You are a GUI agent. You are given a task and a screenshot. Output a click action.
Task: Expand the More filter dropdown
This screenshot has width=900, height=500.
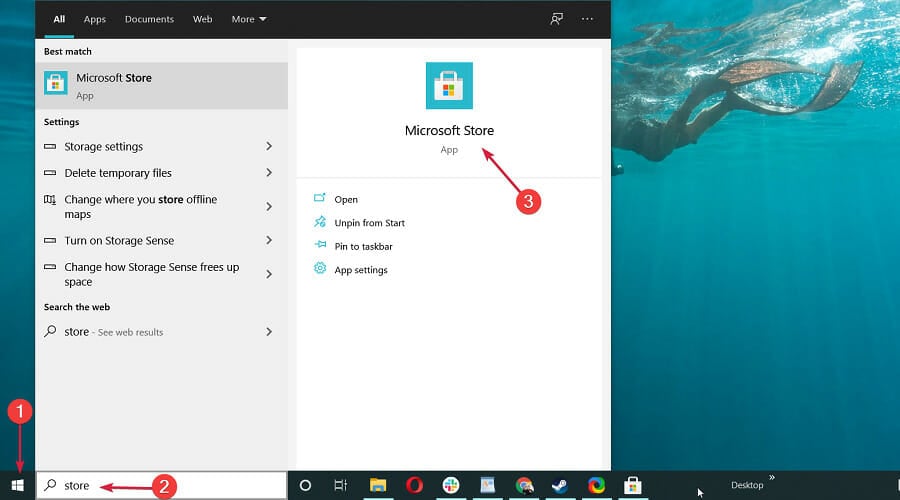tap(249, 19)
